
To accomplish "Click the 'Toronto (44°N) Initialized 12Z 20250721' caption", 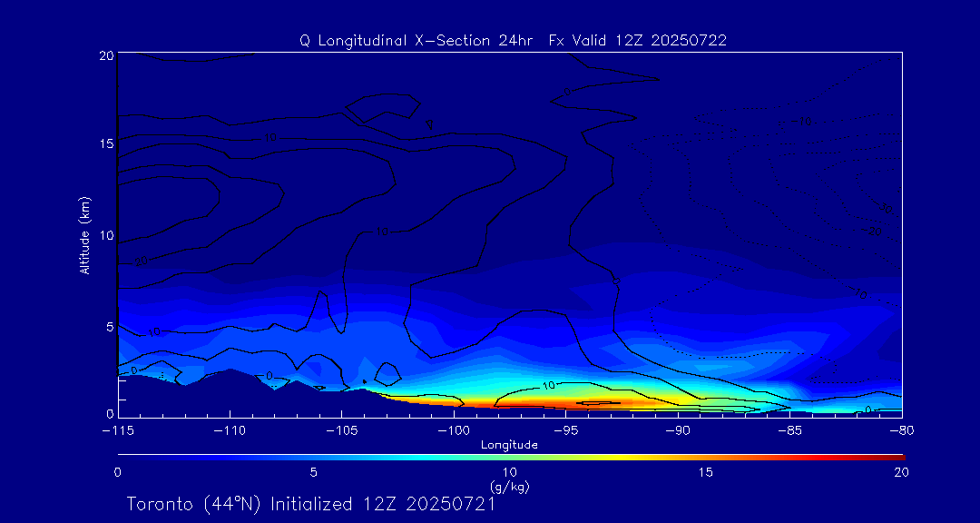I will 311,504.
